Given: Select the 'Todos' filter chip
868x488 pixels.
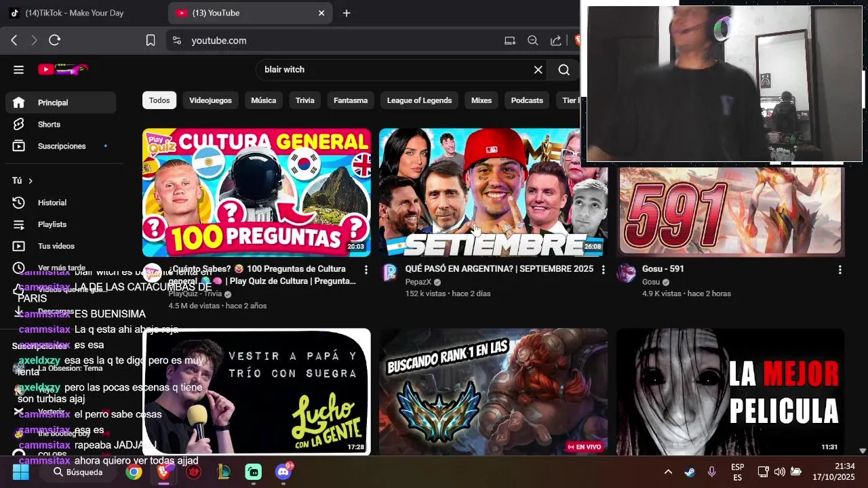Looking at the screenshot, I should (159, 100).
